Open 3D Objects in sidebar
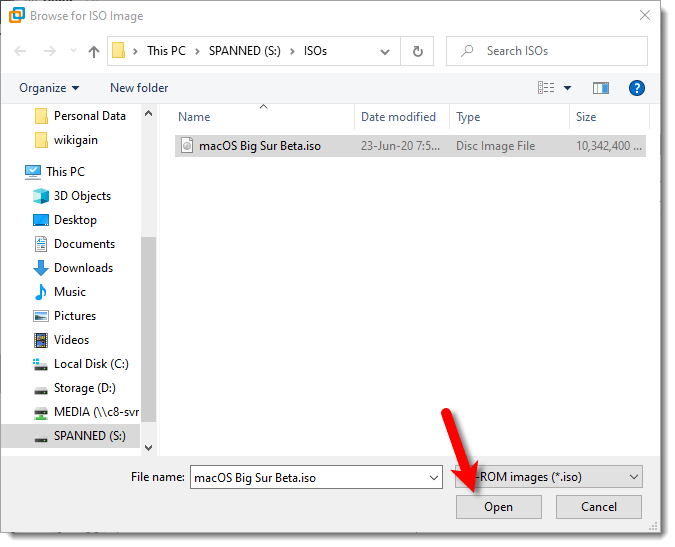 click(82, 196)
